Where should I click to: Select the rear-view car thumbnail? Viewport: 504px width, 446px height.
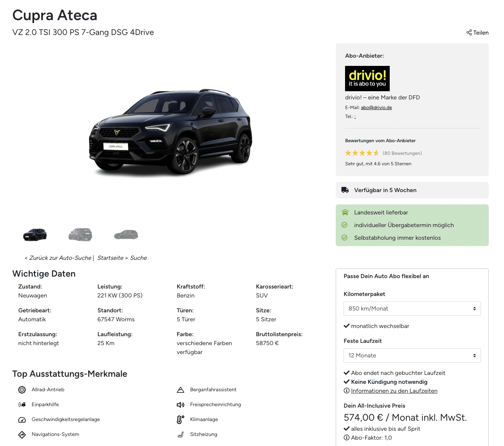click(x=80, y=235)
